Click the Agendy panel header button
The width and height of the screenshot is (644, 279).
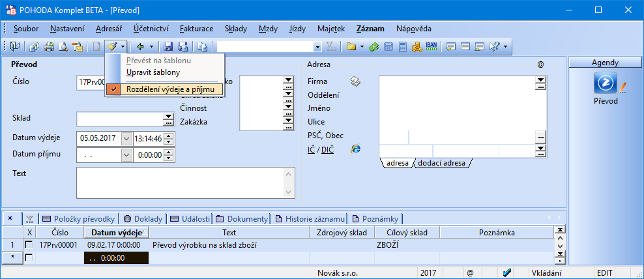pos(606,63)
